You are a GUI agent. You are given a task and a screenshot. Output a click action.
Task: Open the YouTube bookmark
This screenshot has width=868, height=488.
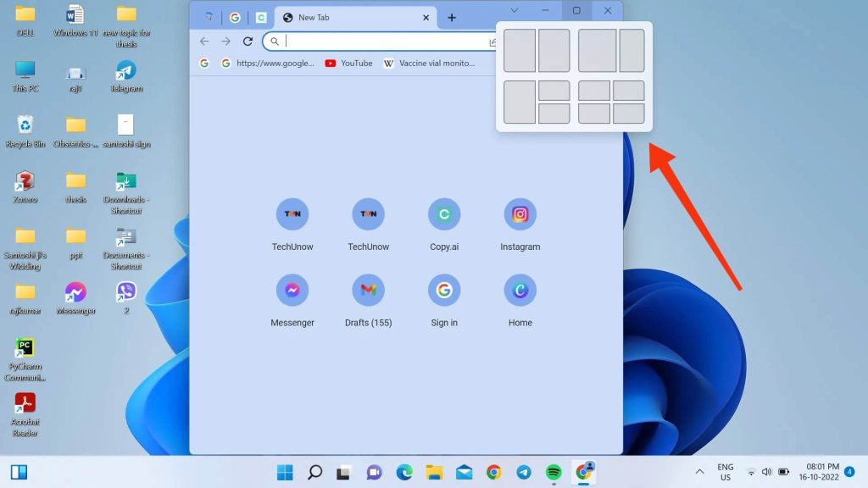tap(348, 63)
